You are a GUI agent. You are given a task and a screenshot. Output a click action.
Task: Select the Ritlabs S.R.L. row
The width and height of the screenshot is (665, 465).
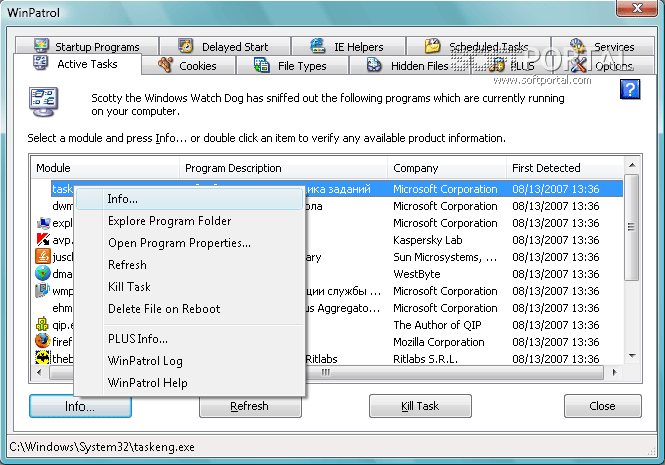click(327, 359)
